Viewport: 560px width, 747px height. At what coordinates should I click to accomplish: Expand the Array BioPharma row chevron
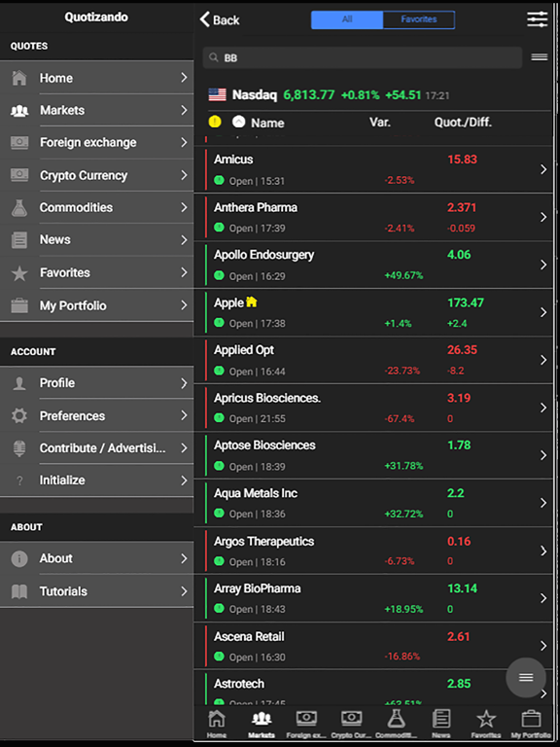point(543,598)
